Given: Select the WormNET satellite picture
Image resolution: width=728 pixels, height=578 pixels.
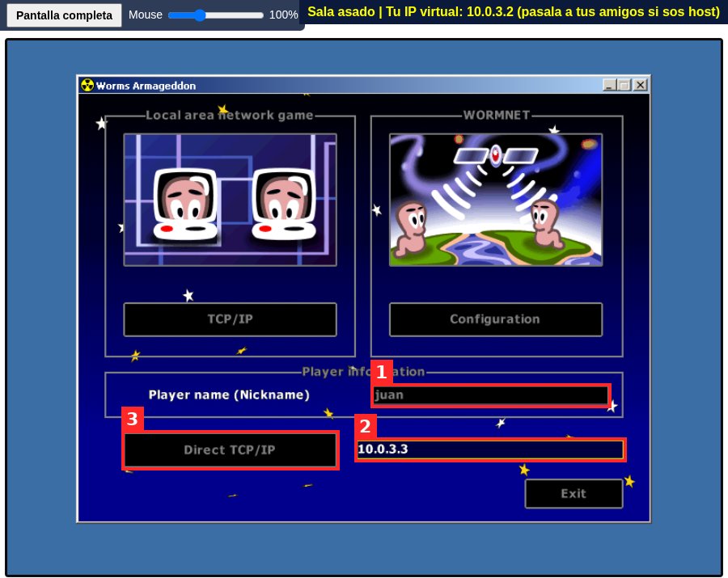Looking at the screenshot, I should (496, 200).
